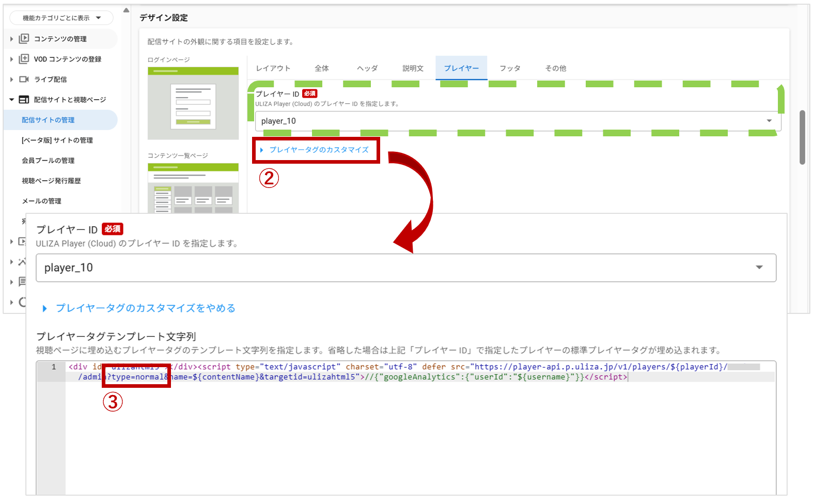Open 会員プールの管理 in sidebar
The width and height of the screenshot is (813, 504).
[48, 161]
